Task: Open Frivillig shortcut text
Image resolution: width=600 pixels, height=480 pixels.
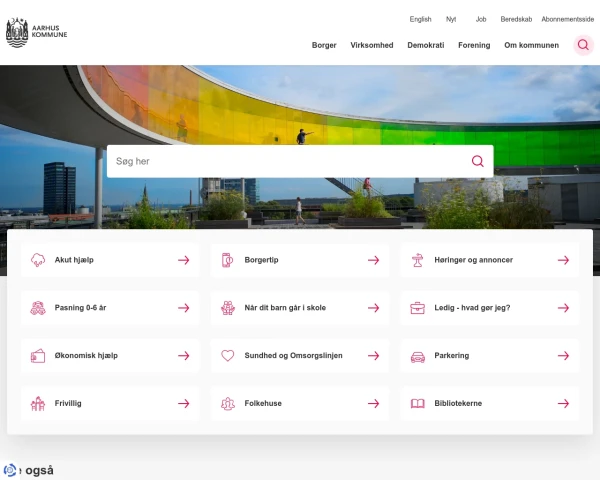Action: pyautogui.click(x=68, y=403)
